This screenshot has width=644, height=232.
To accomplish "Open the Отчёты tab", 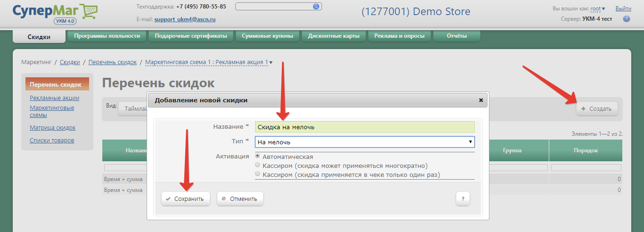I will point(456,36).
